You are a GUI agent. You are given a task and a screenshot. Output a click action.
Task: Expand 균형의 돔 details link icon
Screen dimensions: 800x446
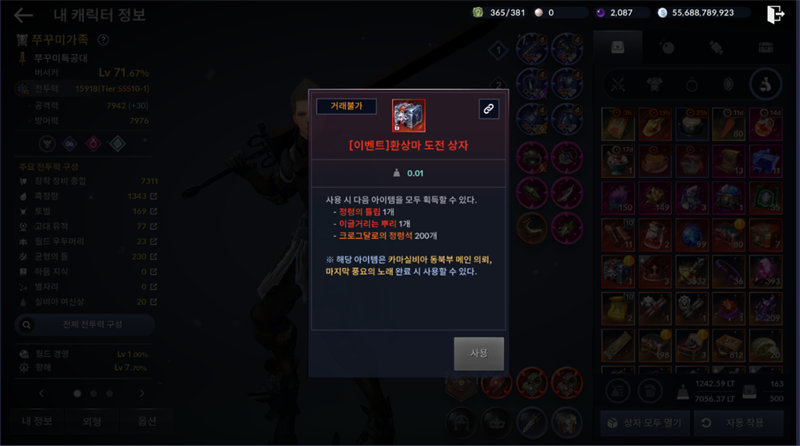[x=154, y=257]
